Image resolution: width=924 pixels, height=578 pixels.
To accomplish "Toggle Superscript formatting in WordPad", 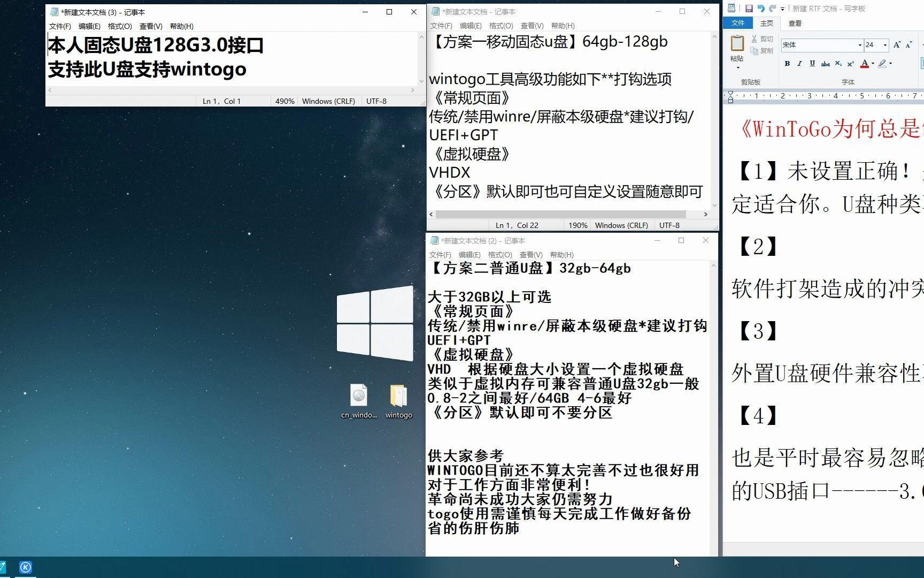I will (x=850, y=64).
